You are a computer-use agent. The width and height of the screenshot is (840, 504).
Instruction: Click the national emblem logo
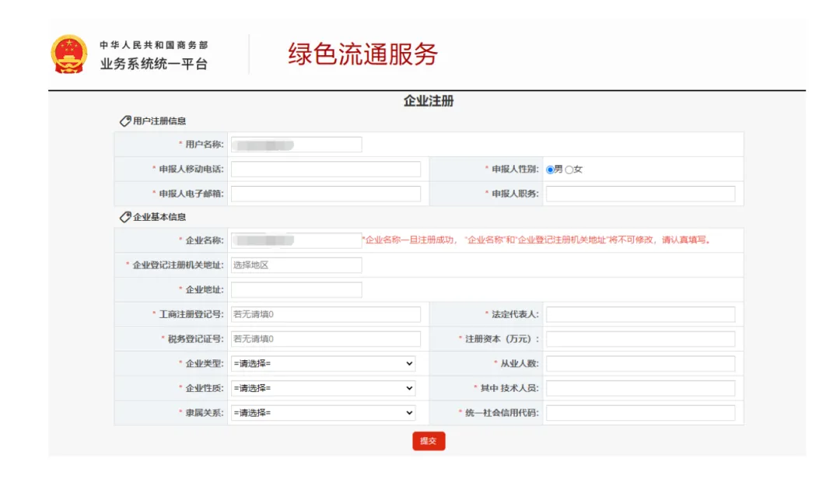tap(69, 54)
